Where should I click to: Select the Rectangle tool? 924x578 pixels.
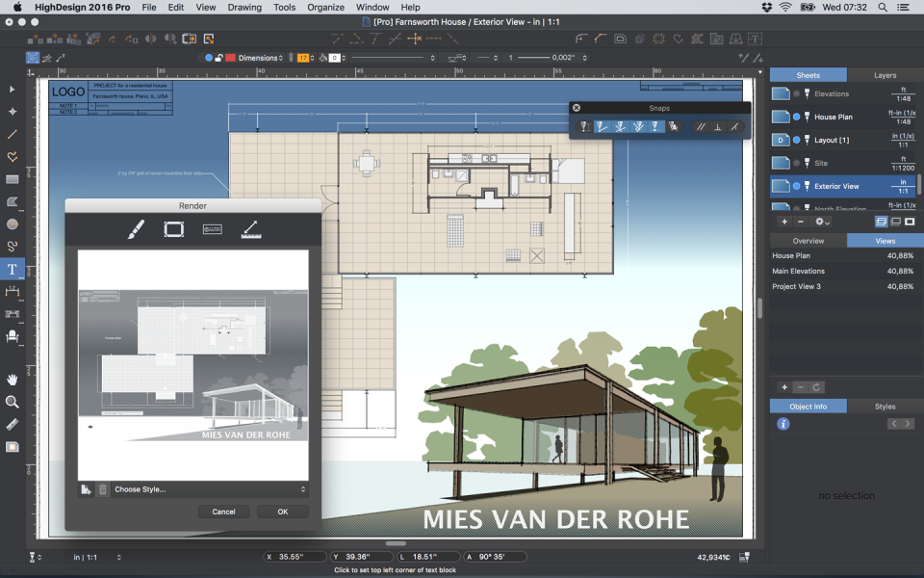(13, 179)
